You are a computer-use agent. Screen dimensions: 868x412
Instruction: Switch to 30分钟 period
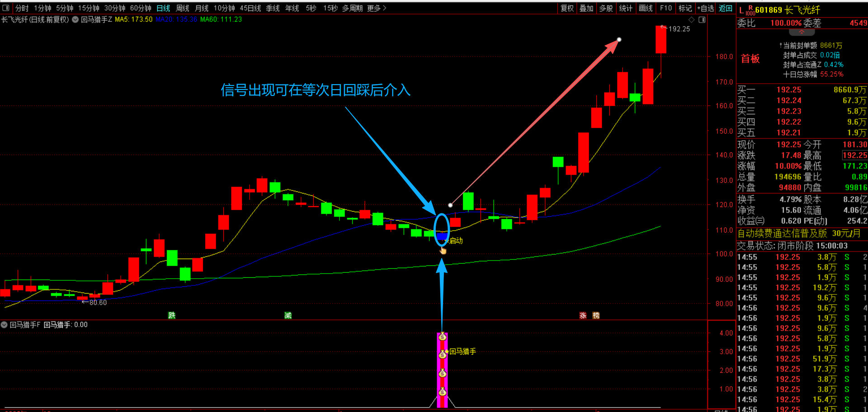click(115, 8)
